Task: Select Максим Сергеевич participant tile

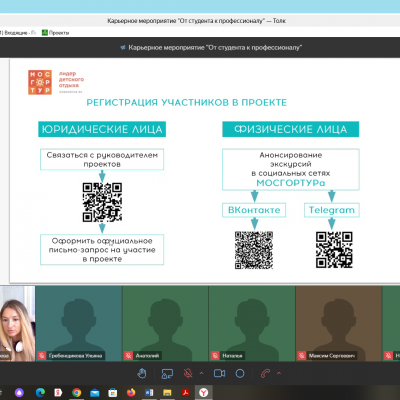Action: point(339,324)
